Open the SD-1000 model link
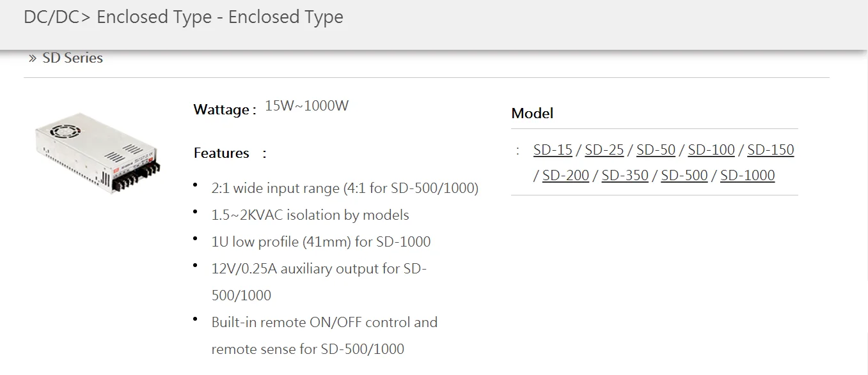 (747, 176)
